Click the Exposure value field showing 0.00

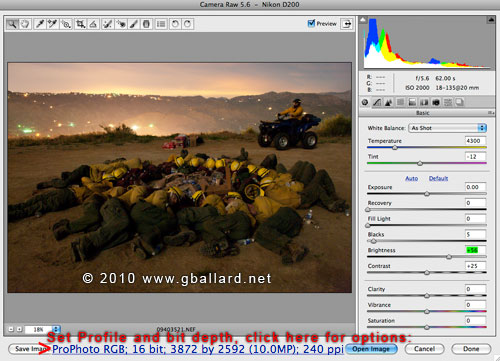click(475, 187)
